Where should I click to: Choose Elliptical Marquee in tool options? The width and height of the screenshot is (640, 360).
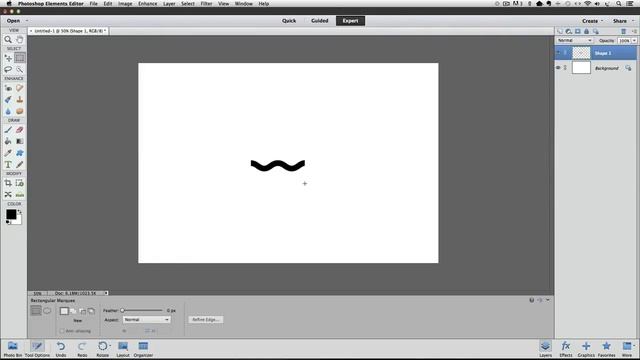[x=47, y=311]
